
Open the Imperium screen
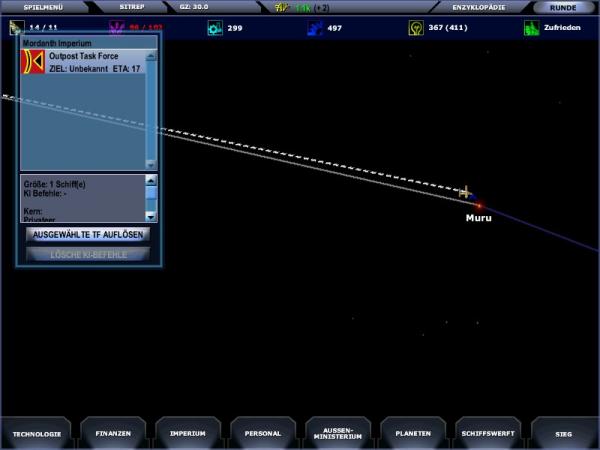[x=188, y=434]
